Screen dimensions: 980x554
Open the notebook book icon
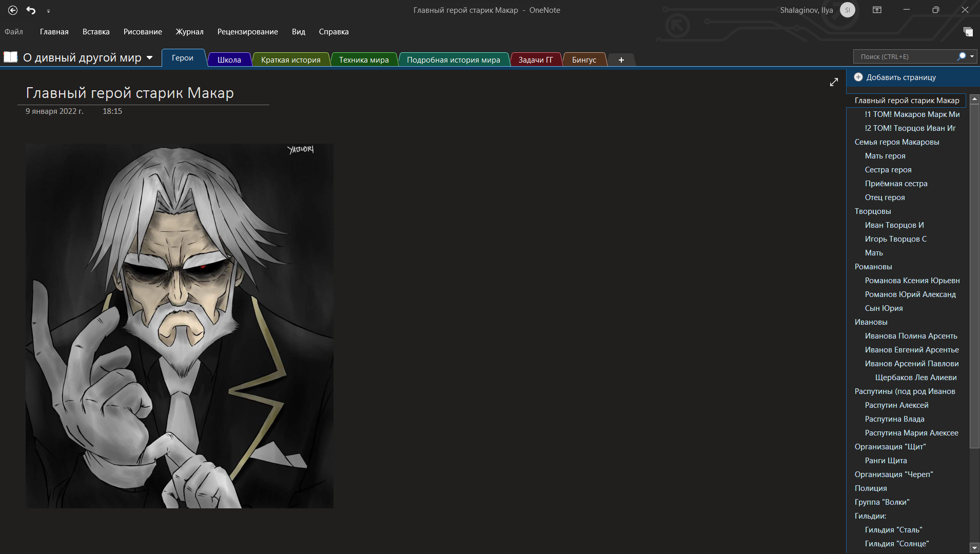point(11,57)
